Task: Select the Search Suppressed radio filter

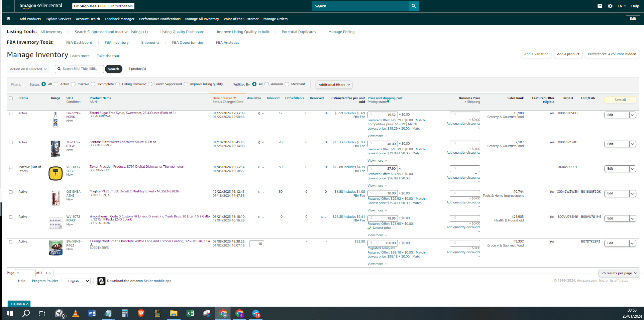Action: [150, 84]
